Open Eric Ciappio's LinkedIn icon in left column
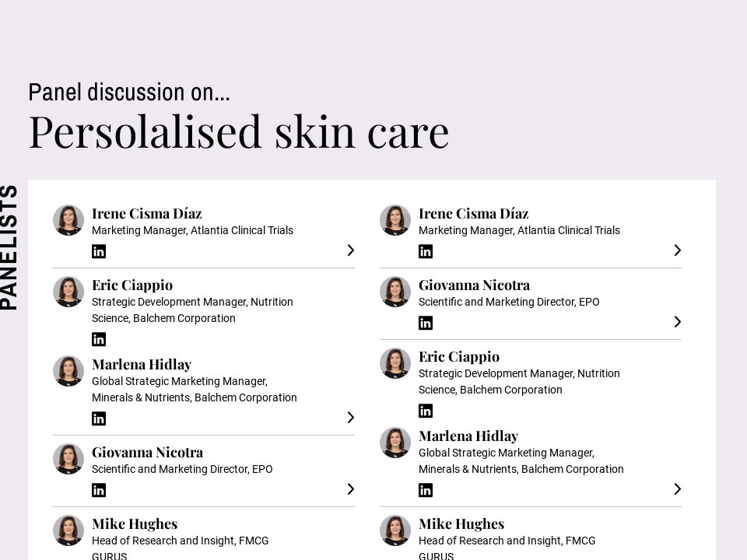Image resolution: width=747 pixels, height=560 pixels. pos(99,339)
